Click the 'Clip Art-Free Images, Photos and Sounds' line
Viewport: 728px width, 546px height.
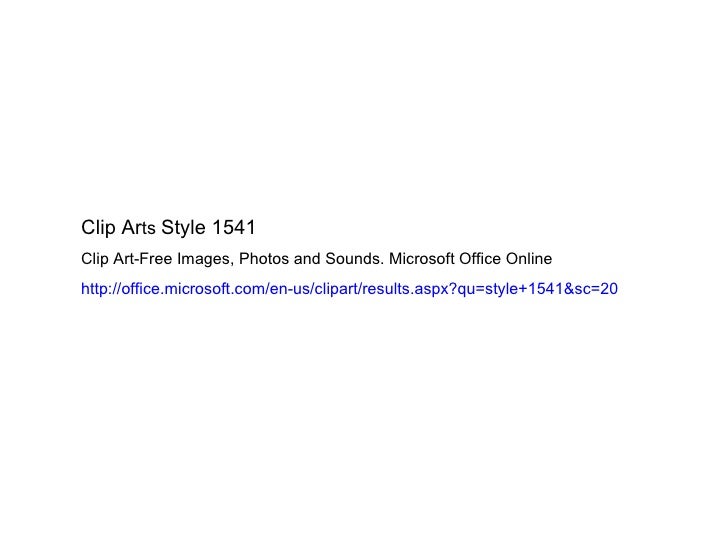[x=232, y=259]
